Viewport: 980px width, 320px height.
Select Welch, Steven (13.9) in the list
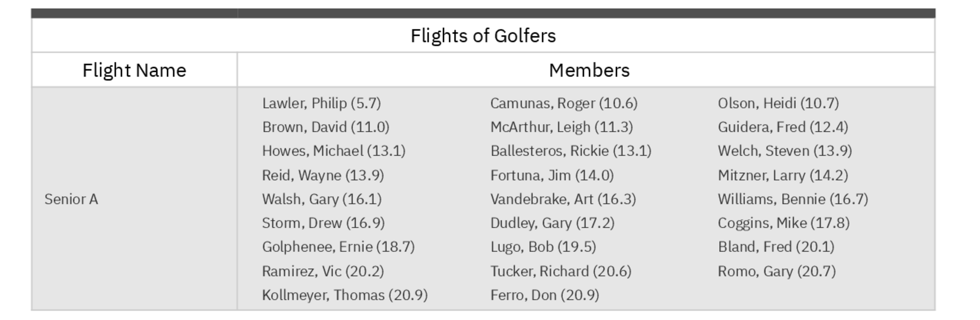[784, 151]
